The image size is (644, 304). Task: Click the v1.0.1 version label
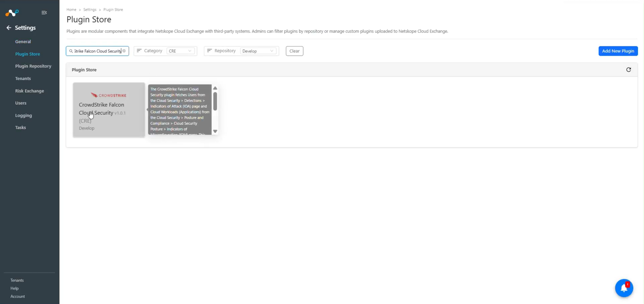(x=120, y=113)
